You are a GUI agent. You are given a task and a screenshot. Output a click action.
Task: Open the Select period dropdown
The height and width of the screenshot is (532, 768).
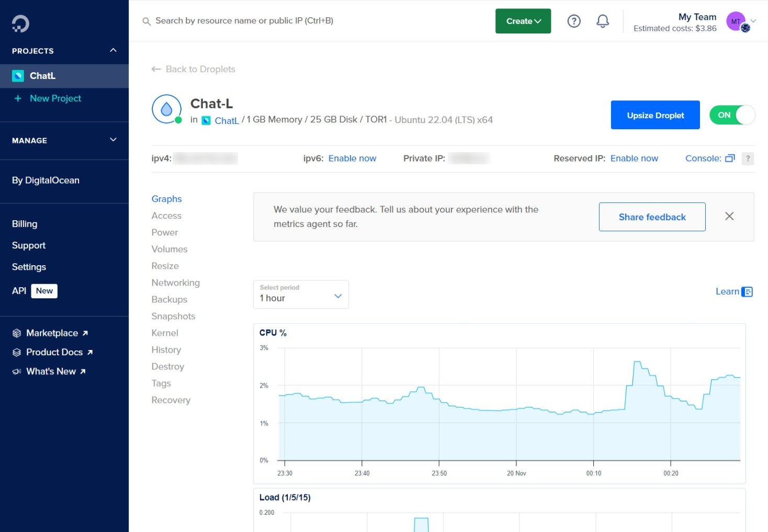coord(301,294)
